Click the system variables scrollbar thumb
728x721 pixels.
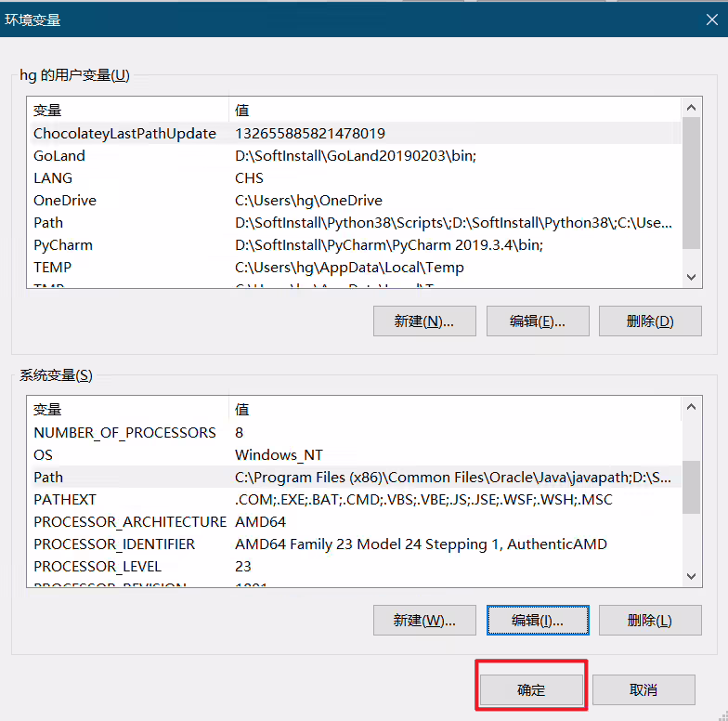click(x=691, y=487)
